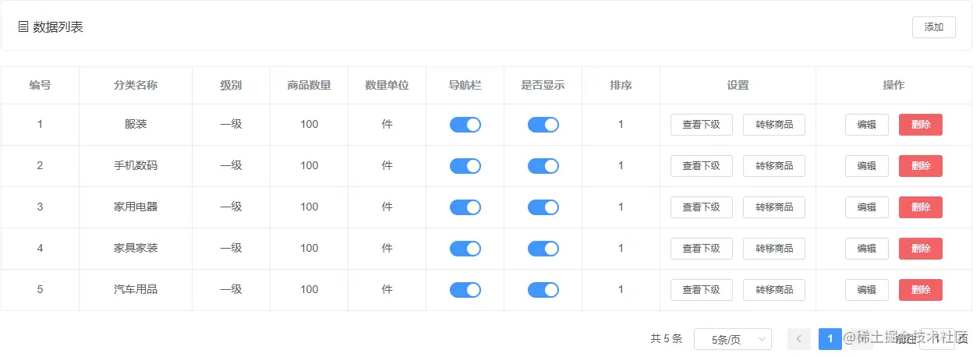View sub-levels of 家具家装
Image resolution: width=980 pixels, height=357 pixels.
702,249
